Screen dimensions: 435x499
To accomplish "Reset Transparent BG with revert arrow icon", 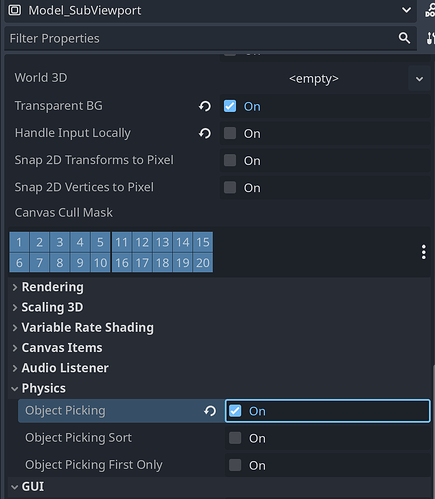I will [x=205, y=106].
